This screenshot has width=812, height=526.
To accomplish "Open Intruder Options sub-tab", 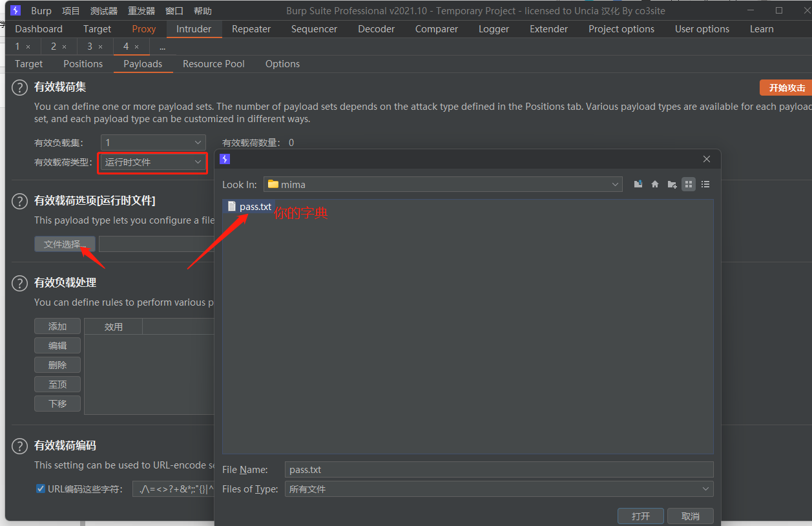I will 282,64.
